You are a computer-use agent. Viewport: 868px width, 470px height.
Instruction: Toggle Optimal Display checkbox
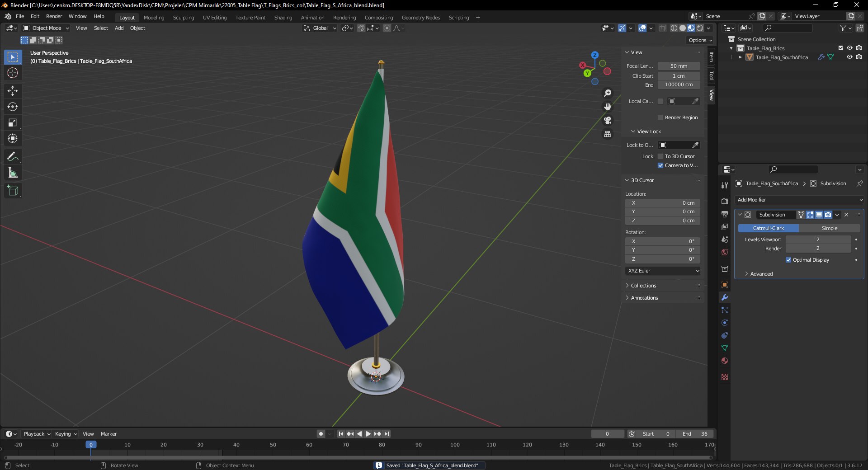(x=788, y=260)
